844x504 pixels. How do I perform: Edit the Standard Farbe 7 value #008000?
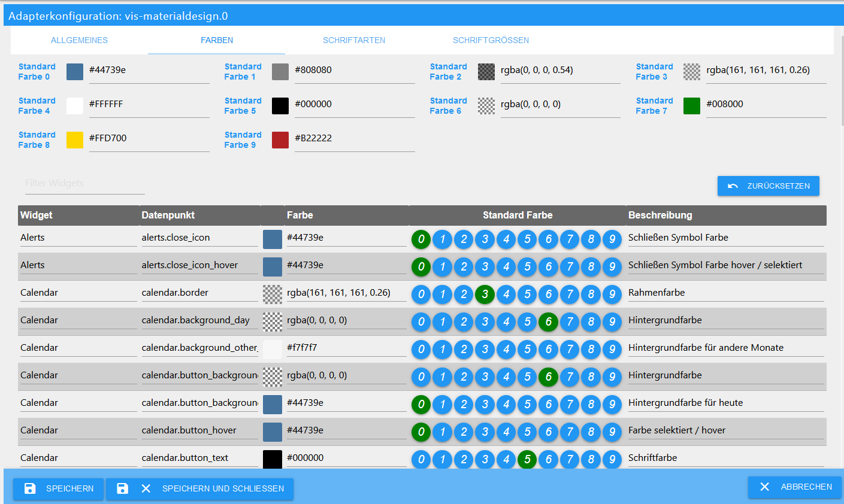[766, 105]
